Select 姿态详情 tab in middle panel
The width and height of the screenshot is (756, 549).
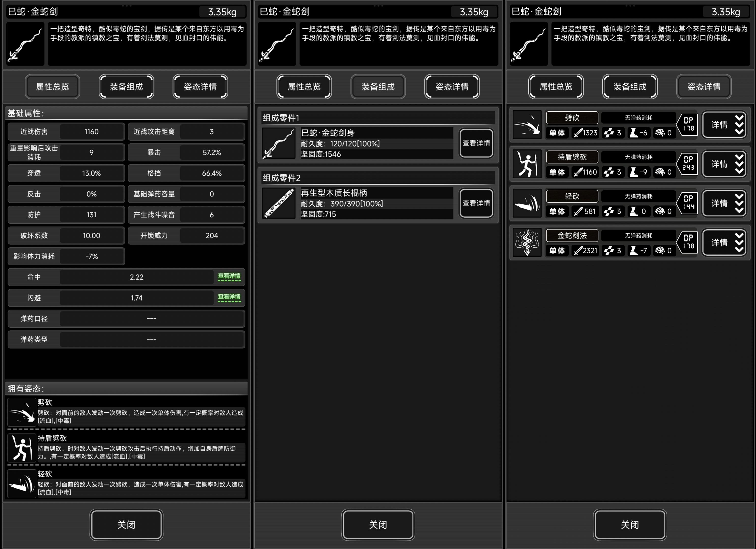coord(452,87)
